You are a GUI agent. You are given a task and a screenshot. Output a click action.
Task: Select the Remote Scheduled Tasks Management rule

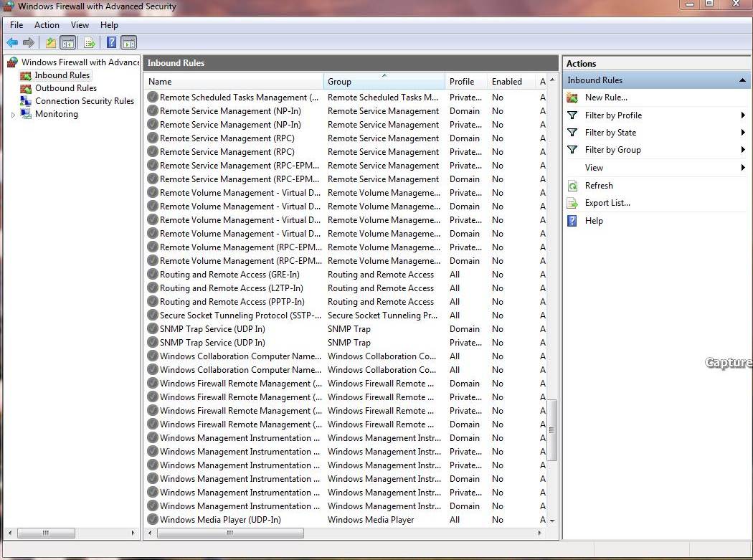point(239,98)
